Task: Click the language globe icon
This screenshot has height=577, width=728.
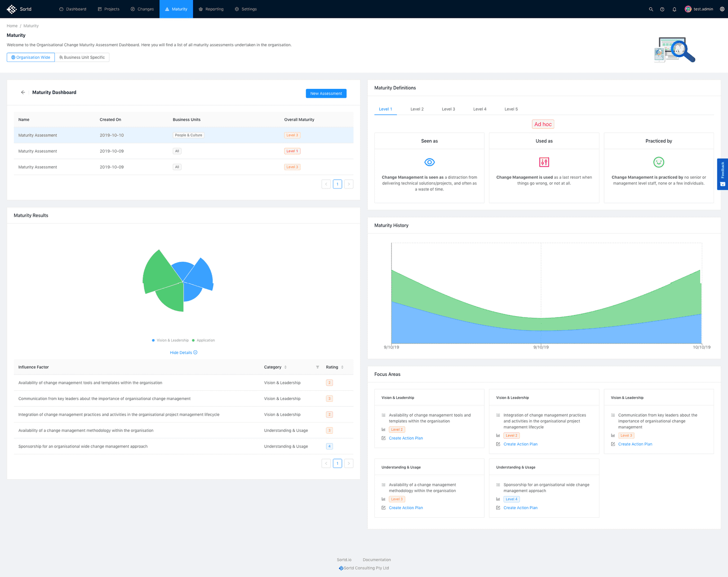Action: (722, 9)
